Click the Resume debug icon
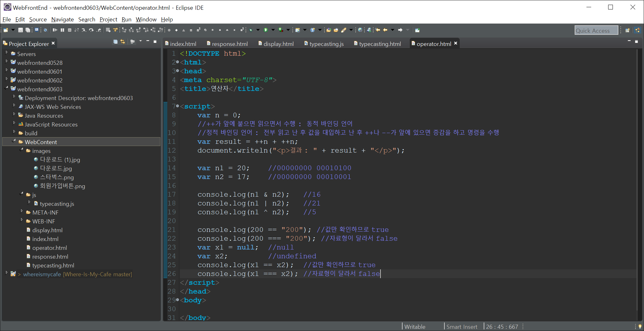Viewport: 644px width, 331px height. [55, 30]
